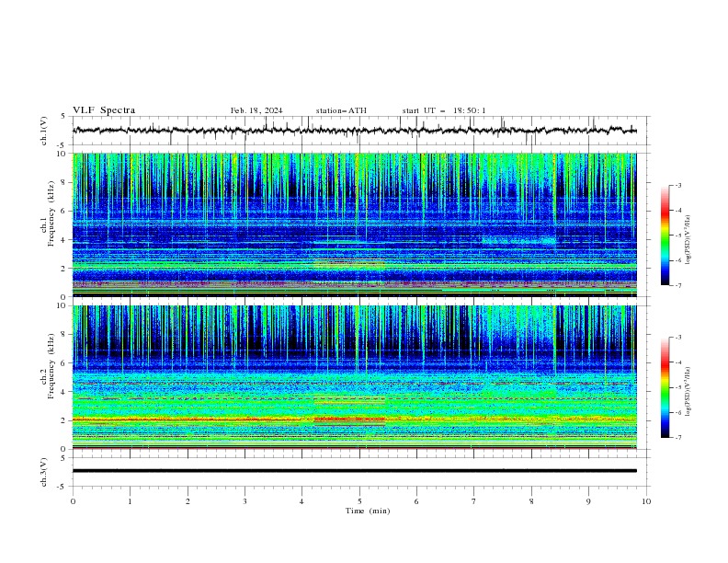
Task: Click the ch.2 'Frequency (kHz)' axis label
Action: (51, 365)
